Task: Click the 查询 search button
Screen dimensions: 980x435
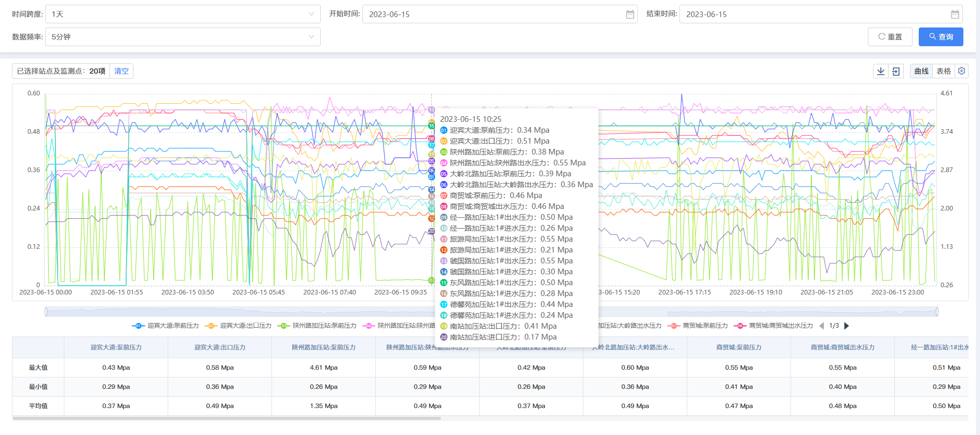Action: [x=941, y=37]
